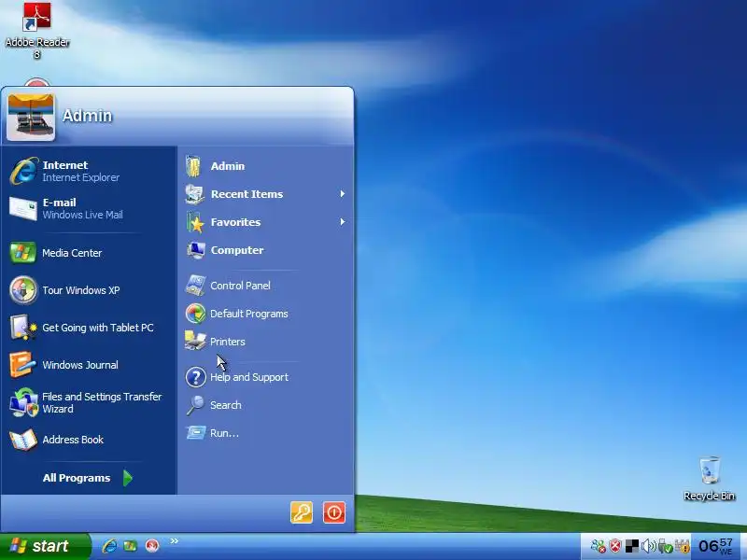
Task: Expand the Favorites submenu arrow
Action: pyautogui.click(x=342, y=222)
